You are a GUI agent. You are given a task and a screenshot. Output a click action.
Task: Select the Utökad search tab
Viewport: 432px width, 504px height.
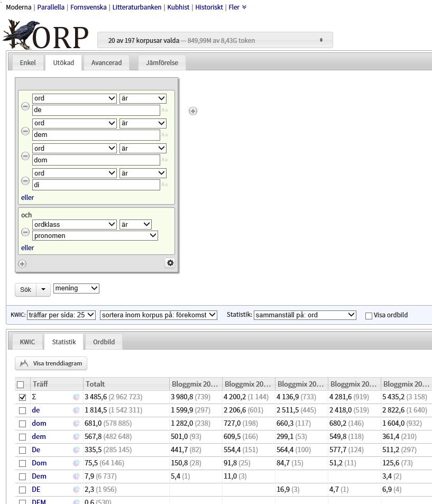[63, 63]
